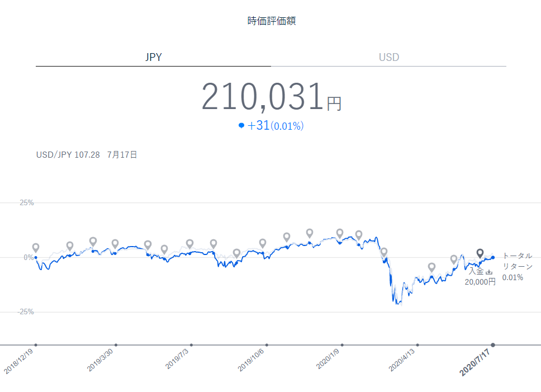This screenshot has width=541, height=392.
Task: Click the bold 2020/7/17 axis endpoint dot
Action: coord(493,345)
